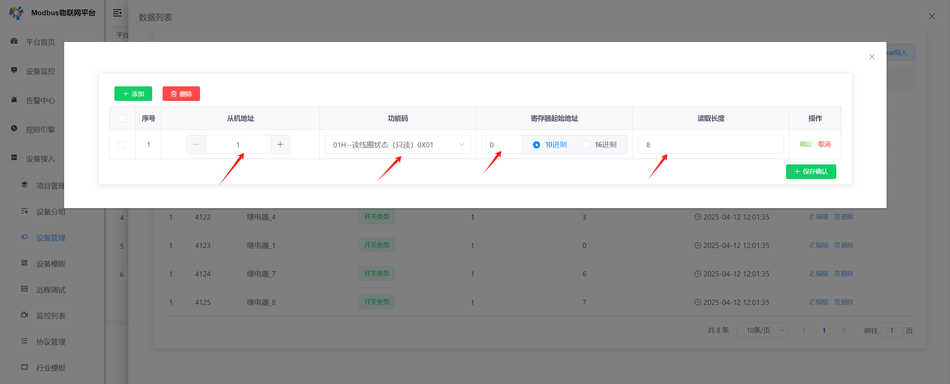Click the 读取长度 input showing 8

(x=711, y=145)
